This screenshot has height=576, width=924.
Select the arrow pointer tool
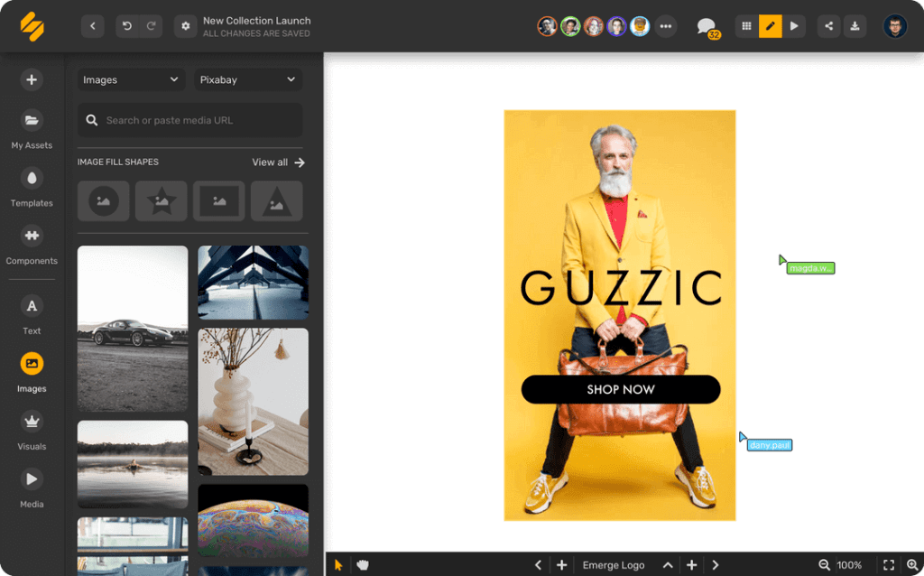pyautogui.click(x=339, y=565)
